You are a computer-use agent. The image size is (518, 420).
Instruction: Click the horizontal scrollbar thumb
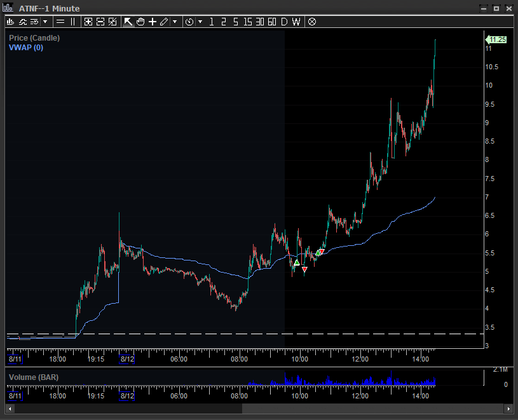(372, 409)
